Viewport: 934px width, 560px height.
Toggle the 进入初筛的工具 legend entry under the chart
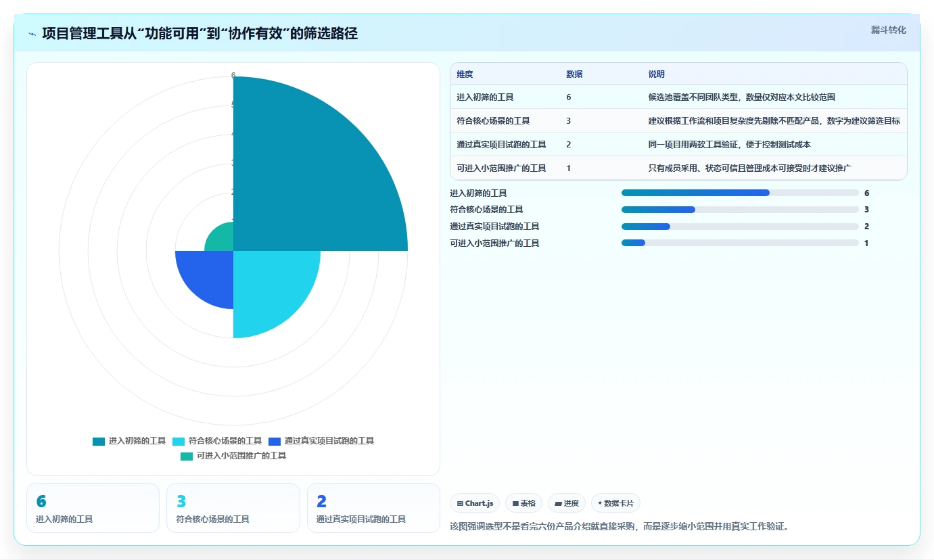[x=129, y=441]
